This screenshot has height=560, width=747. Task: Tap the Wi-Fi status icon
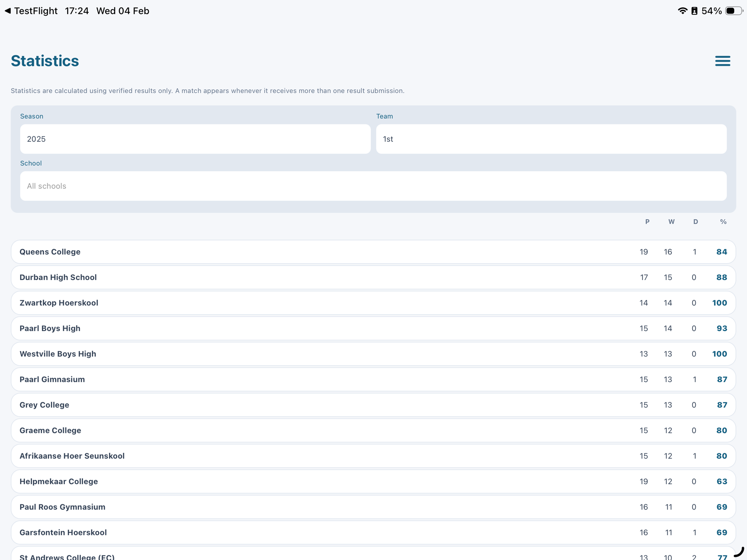point(682,11)
